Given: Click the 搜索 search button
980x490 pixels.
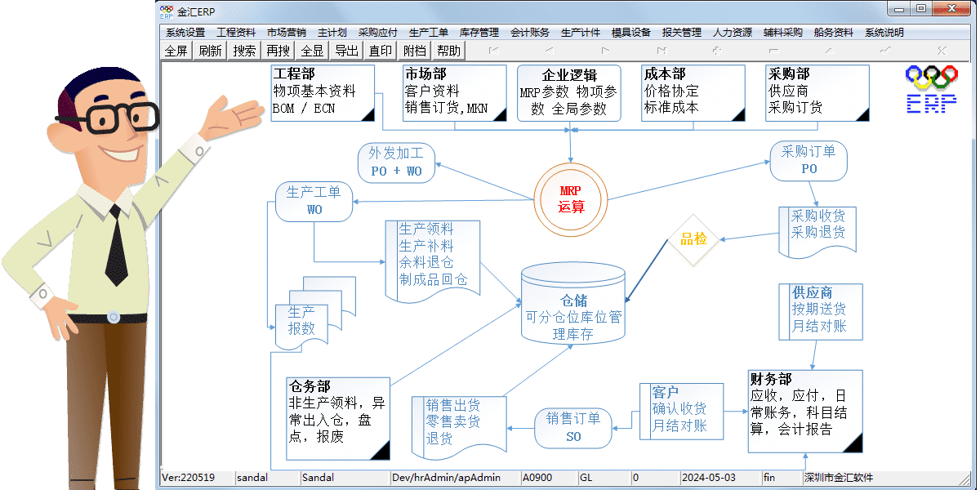Looking at the screenshot, I should pos(244,51).
